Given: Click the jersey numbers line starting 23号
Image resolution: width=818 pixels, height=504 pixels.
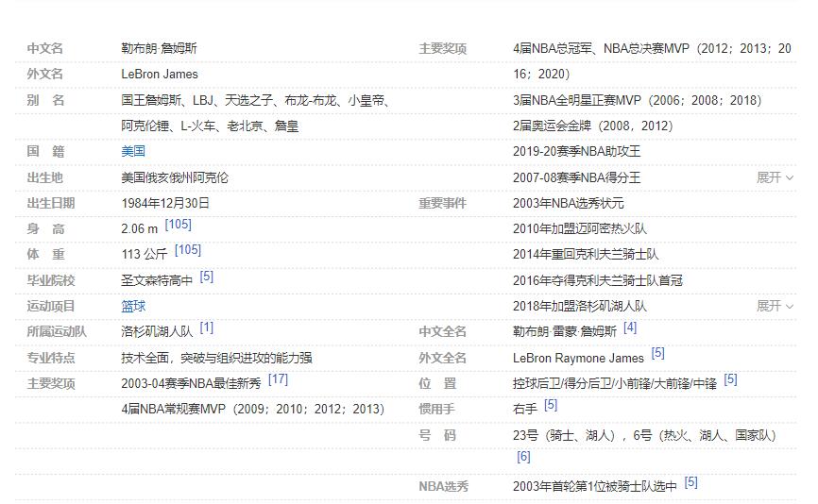Looking at the screenshot, I should (x=644, y=435).
